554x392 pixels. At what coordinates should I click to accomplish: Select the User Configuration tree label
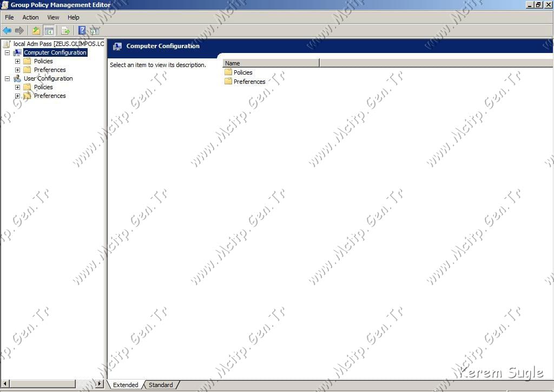48,78
